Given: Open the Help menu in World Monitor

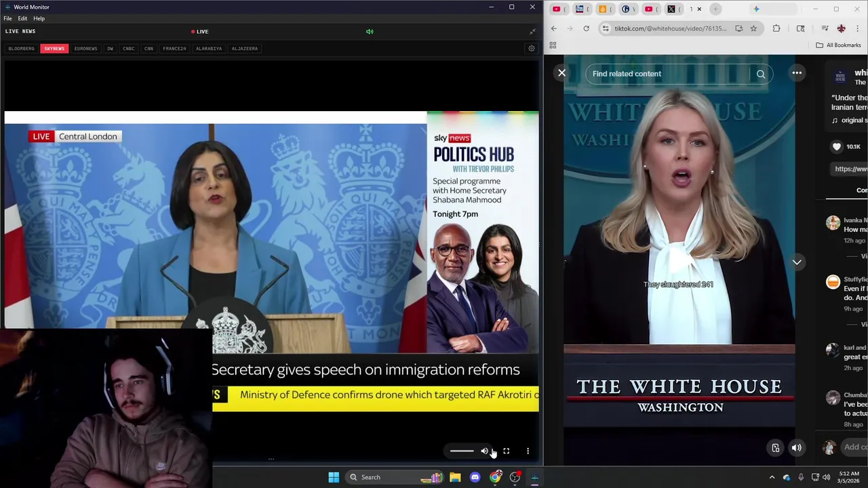Looking at the screenshot, I should tap(39, 18).
